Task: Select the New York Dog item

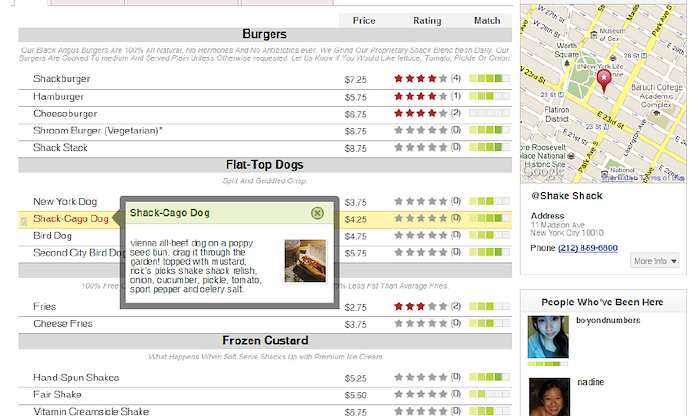Action: pos(65,202)
